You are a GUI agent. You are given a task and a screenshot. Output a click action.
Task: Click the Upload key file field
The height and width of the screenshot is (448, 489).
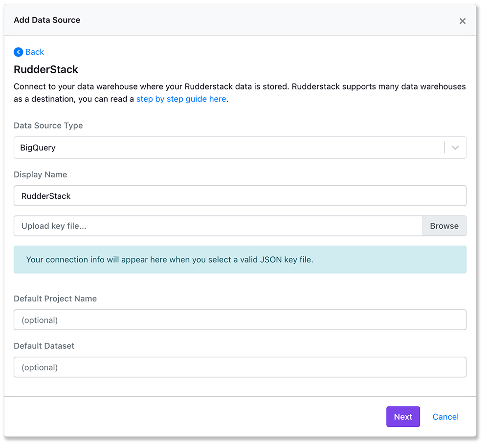(218, 226)
